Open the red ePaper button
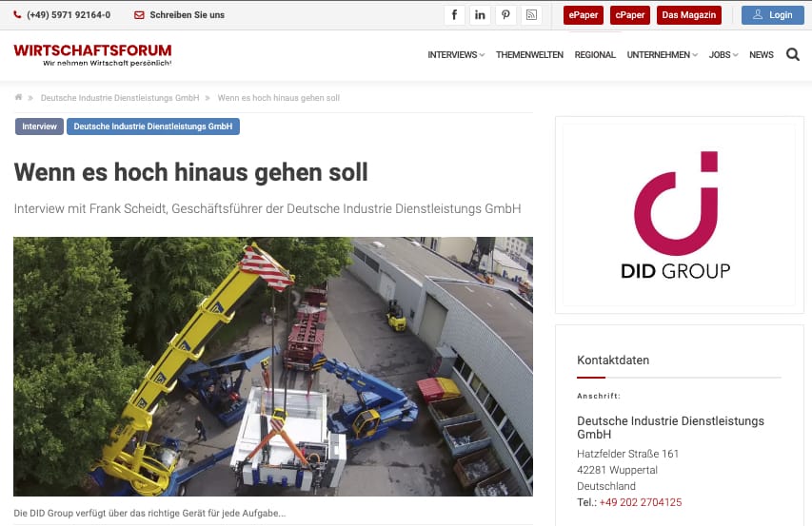 [x=584, y=15]
